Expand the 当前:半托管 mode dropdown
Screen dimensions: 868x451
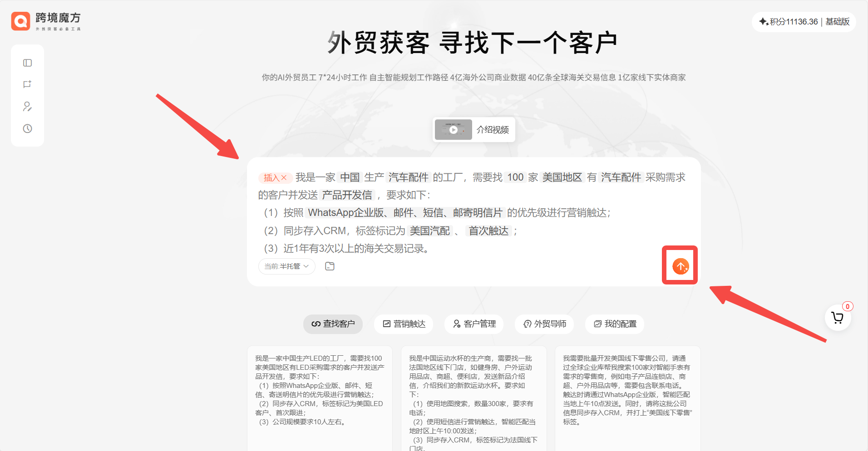(286, 266)
